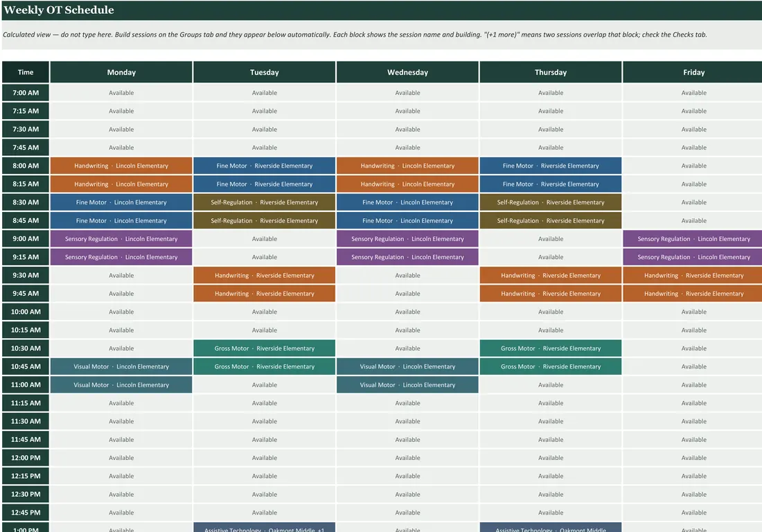
Task: Select Monday 11:00 AM Visual Motor block
Action: 121,384
